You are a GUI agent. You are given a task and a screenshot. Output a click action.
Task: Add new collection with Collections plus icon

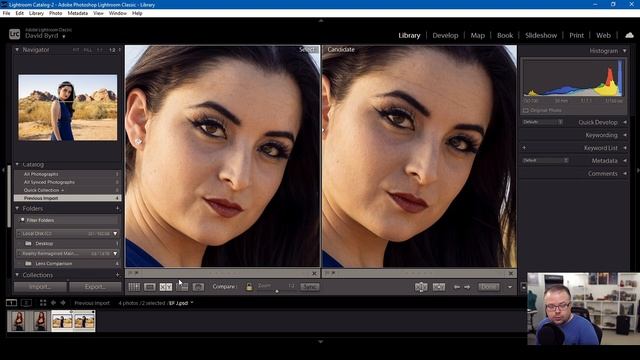click(x=117, y=275)
